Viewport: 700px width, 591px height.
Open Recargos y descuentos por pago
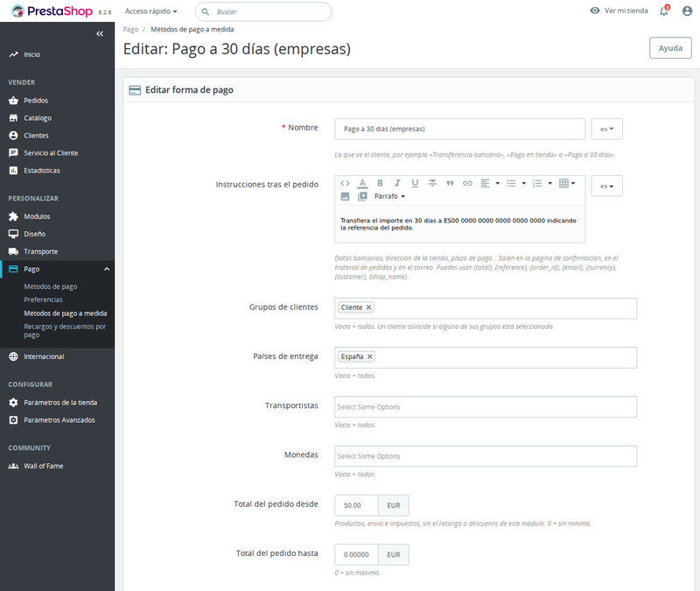click(65, 331)
